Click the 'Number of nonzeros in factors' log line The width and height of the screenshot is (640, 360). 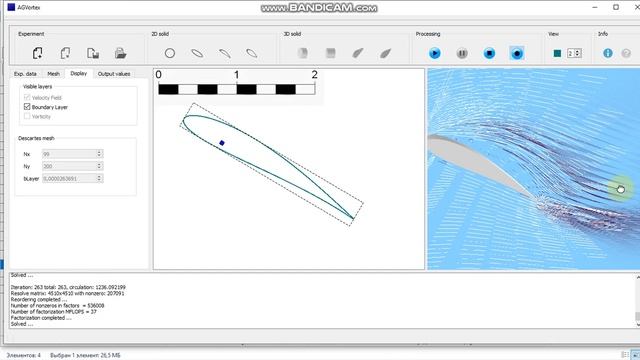[58, 305]
